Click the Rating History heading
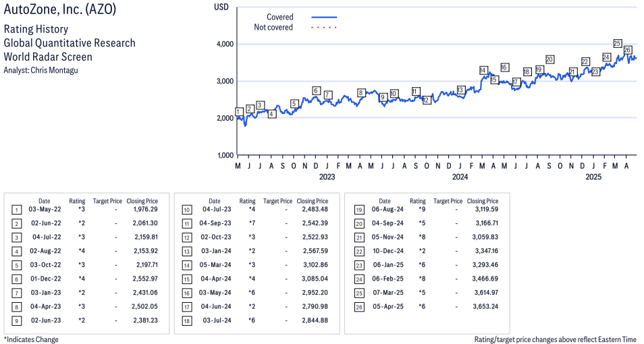Screen dimensions: 644x344 (x=36, y=29)
